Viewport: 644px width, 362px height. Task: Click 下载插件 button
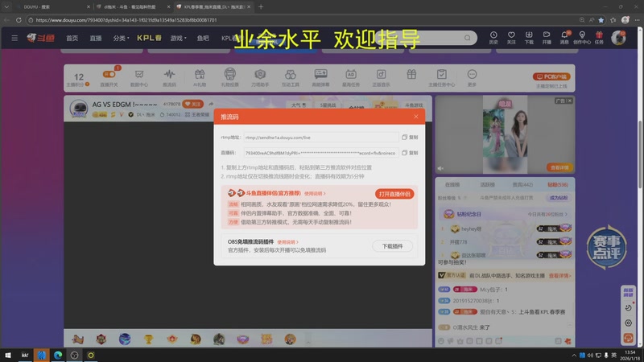point(392,246)
